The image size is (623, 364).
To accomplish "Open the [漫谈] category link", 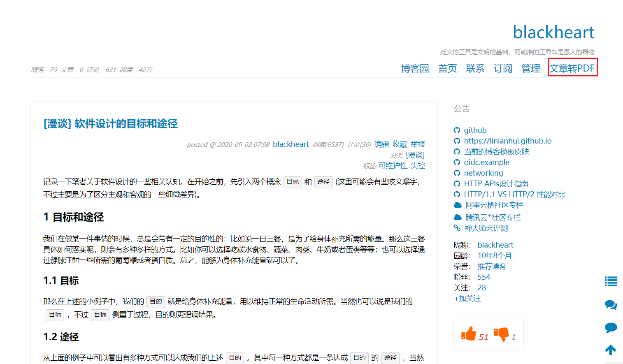I will (416, 155).
